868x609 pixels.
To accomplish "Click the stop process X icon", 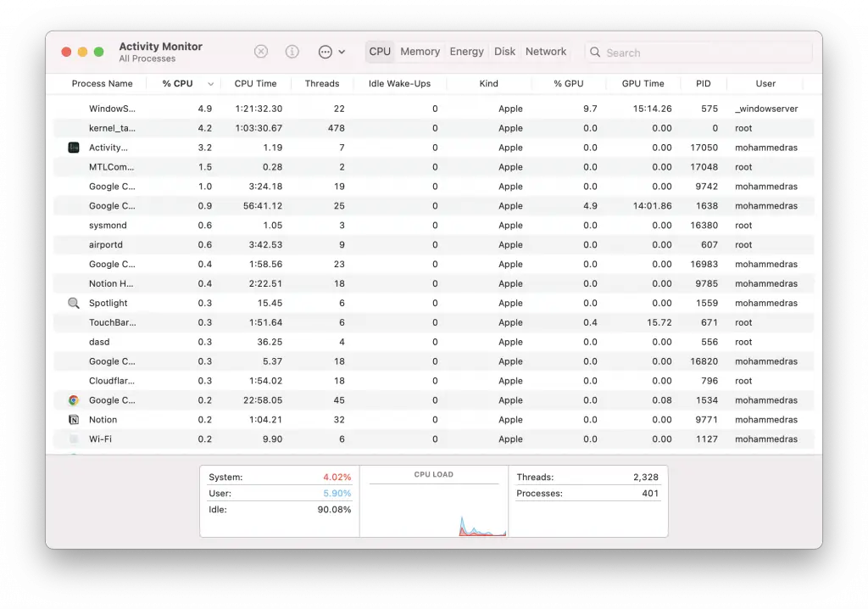I will (x=261, y=52).
